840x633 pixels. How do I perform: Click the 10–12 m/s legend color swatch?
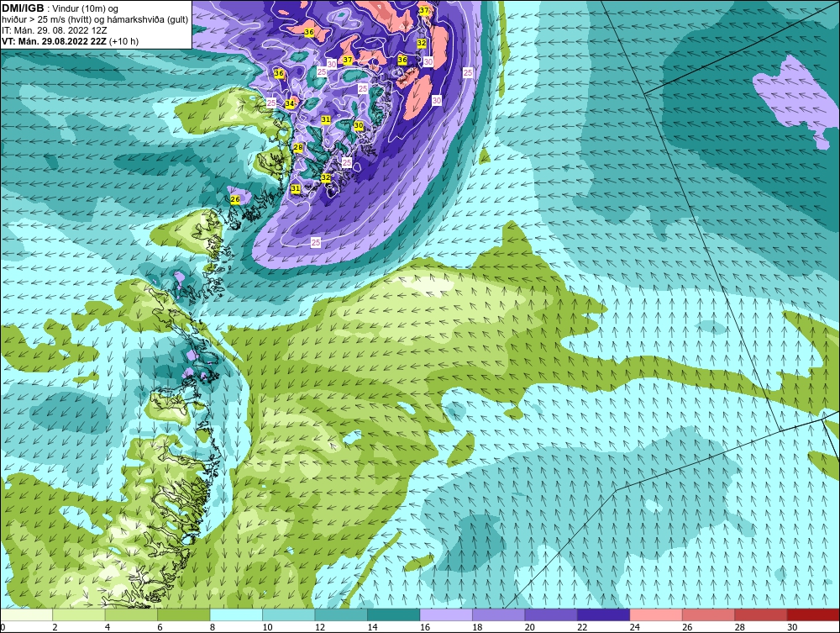289,615
